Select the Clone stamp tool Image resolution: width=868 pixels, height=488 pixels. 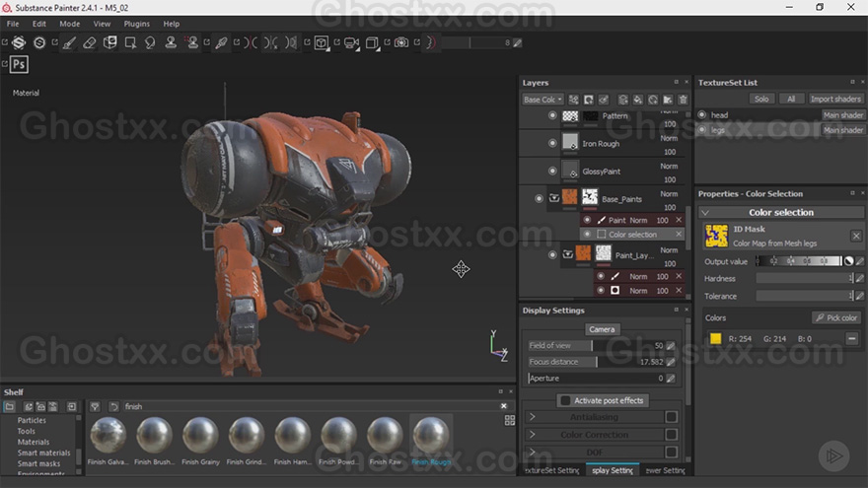point(171,42)
